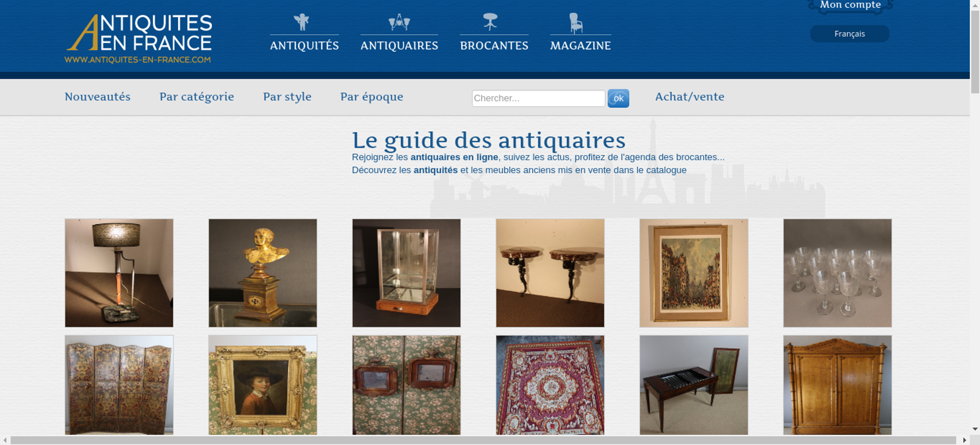Open the Français language selector
This screenshot has width=980, height=445.
click(850, 34)
